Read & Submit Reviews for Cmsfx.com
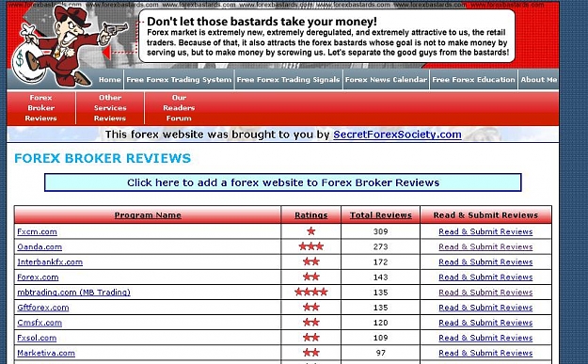Viewport: 588px width, 364px height. pyautogui.click(x=485, y=323)
